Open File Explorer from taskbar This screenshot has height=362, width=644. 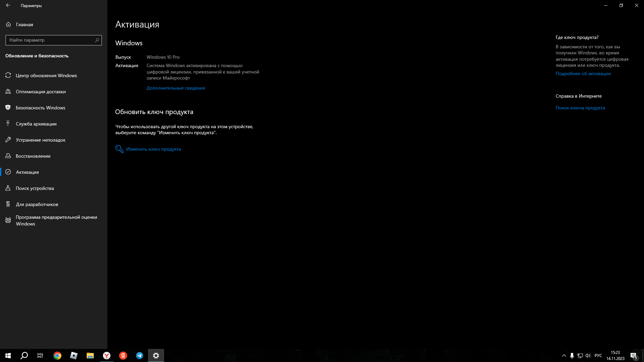pyautogui.click(x=90, y=356)
